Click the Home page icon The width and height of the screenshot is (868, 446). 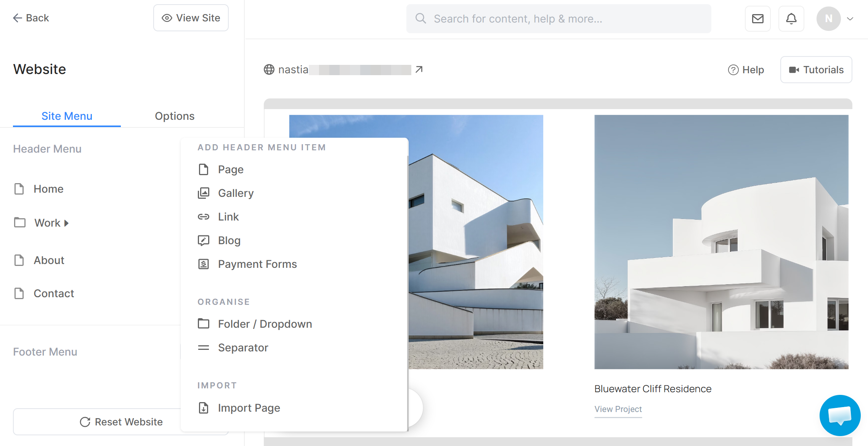point(19,189)
